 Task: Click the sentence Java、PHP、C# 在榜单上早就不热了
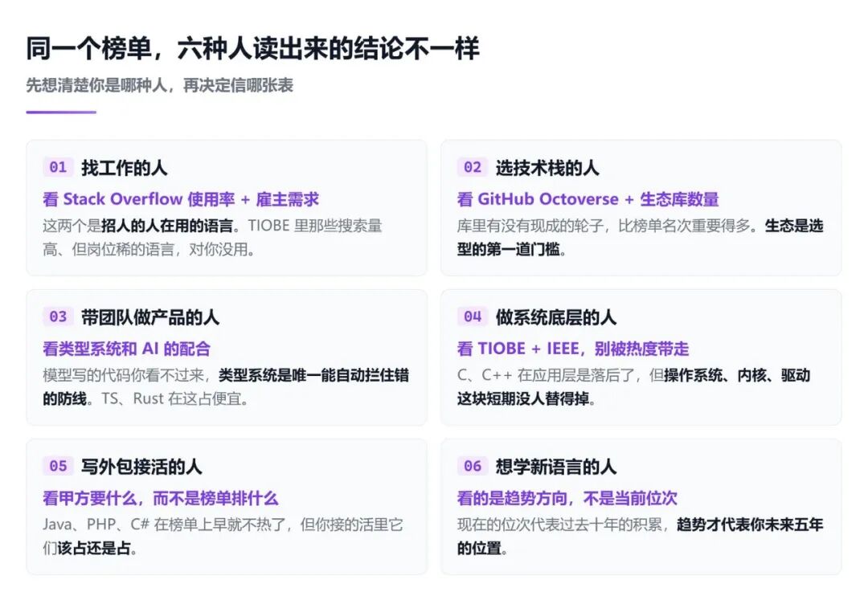165,525
